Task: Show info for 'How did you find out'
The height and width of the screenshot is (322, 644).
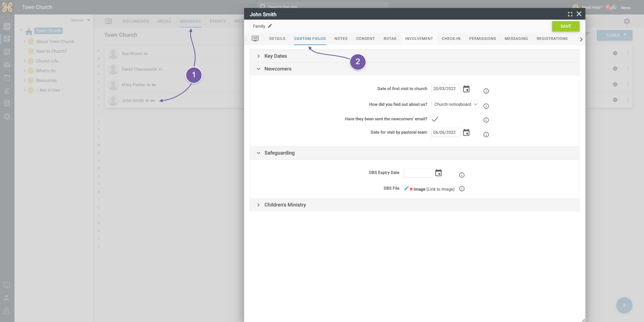Action: (x=486, y=106)
